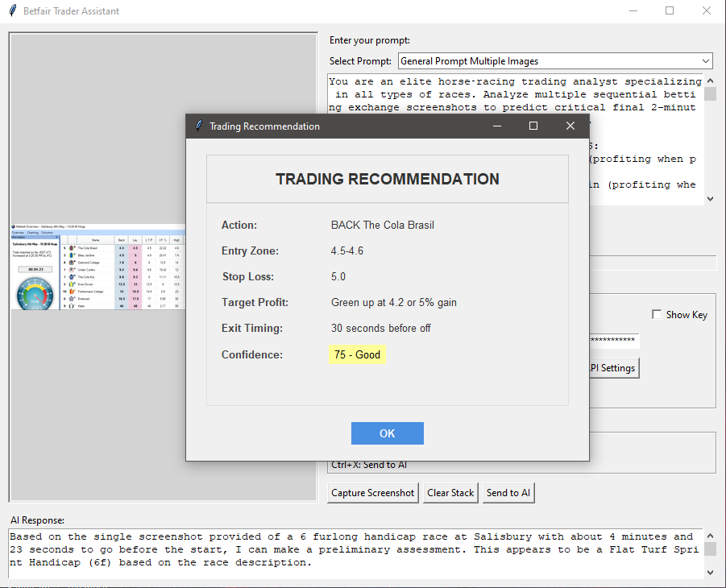Minimize the Betfair Trader Assistant window
This screenshot has width=726, height=588.
click(x=633, y=10)
